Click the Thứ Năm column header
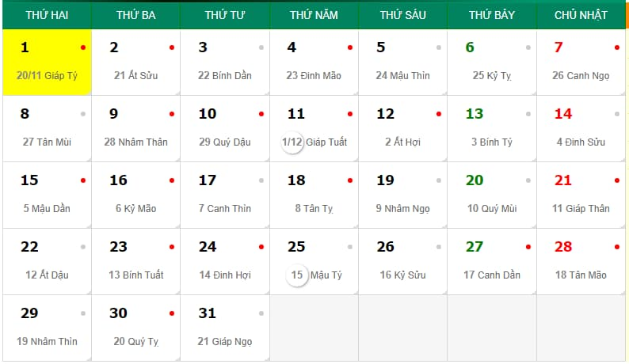Screen dimensions: 629x364 (x=314, y=15)
